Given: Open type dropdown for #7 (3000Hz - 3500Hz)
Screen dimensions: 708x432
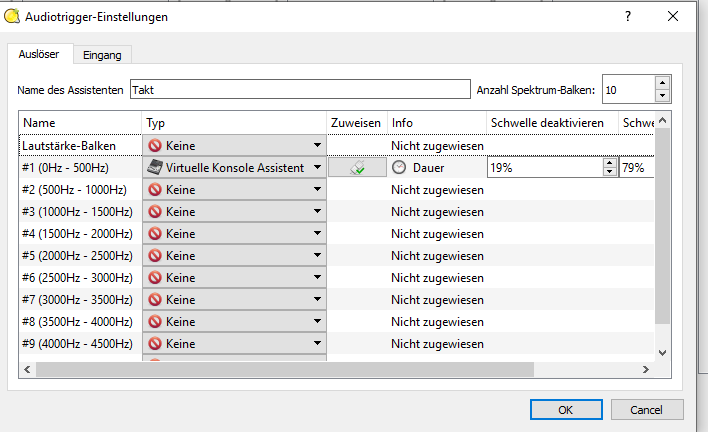Looking at the screenshot, I should 317,300.
